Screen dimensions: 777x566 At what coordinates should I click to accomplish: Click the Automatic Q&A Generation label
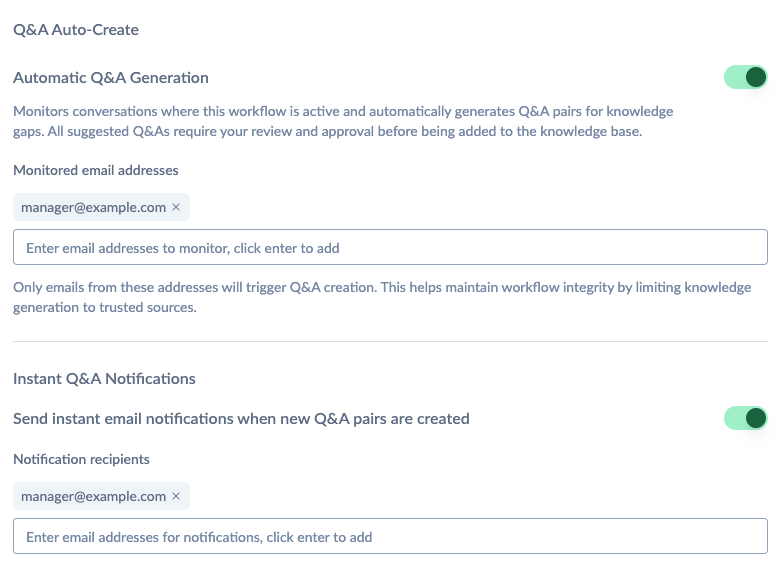pyautogui.click(x=111, y=78)
